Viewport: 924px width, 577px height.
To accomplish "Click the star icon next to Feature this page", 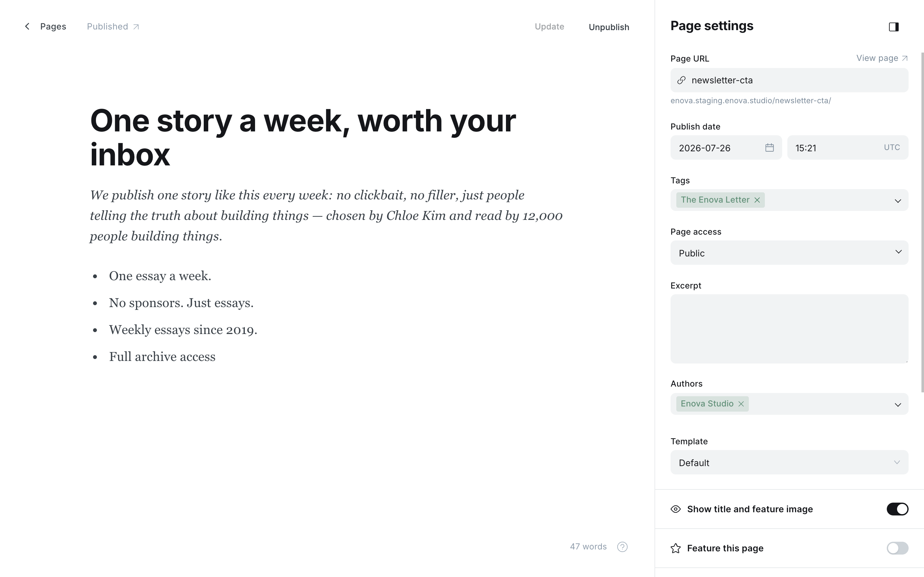I will (675, 548).
